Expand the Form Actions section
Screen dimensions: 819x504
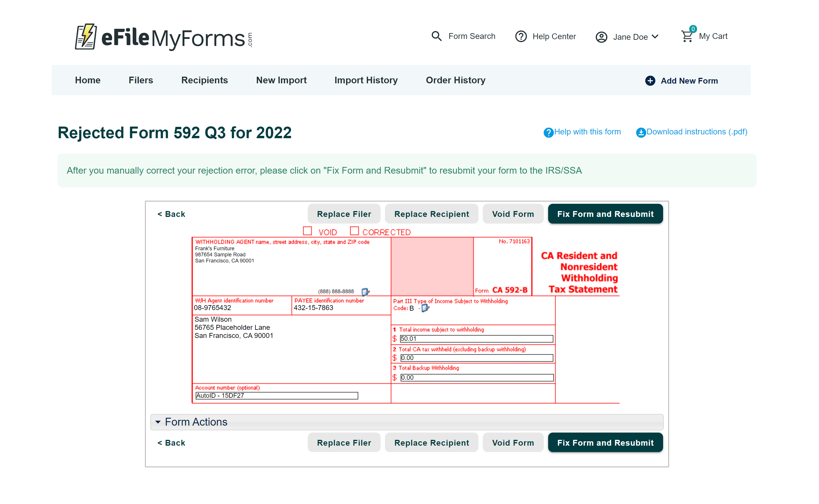click(x=157, y=422)
